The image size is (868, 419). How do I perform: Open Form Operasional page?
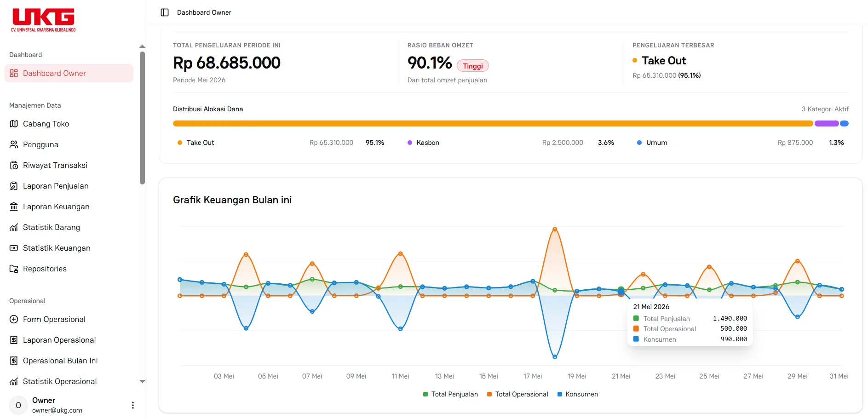[x=69, y=319]
